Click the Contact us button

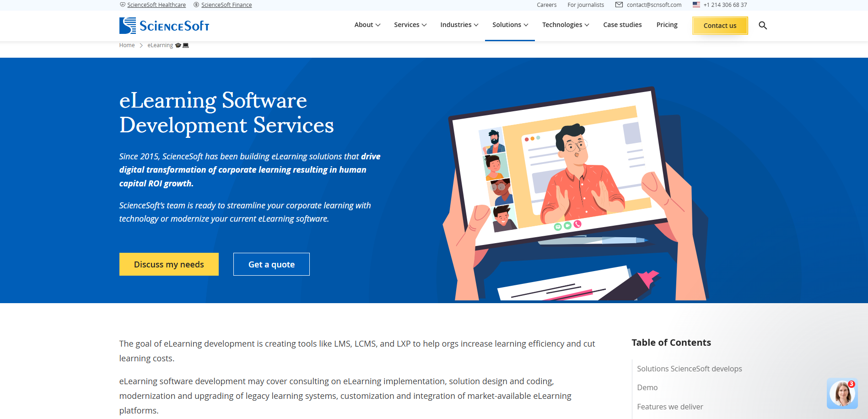click(720, 26)
